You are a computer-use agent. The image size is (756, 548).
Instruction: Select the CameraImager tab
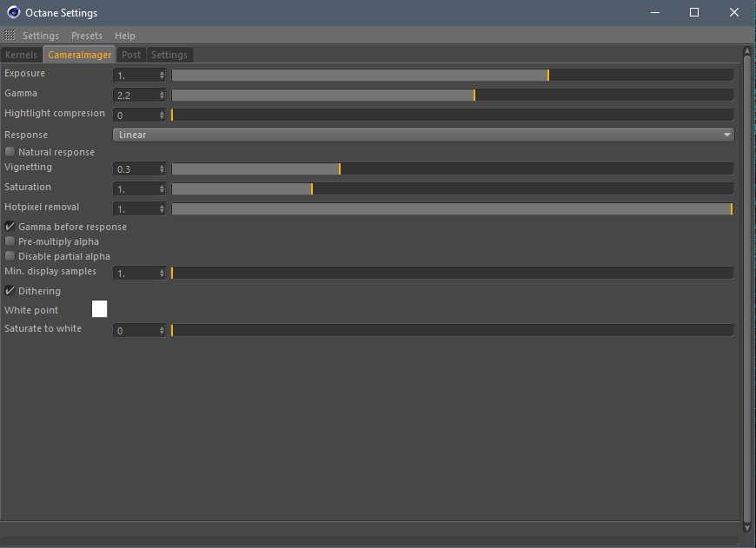80,55
